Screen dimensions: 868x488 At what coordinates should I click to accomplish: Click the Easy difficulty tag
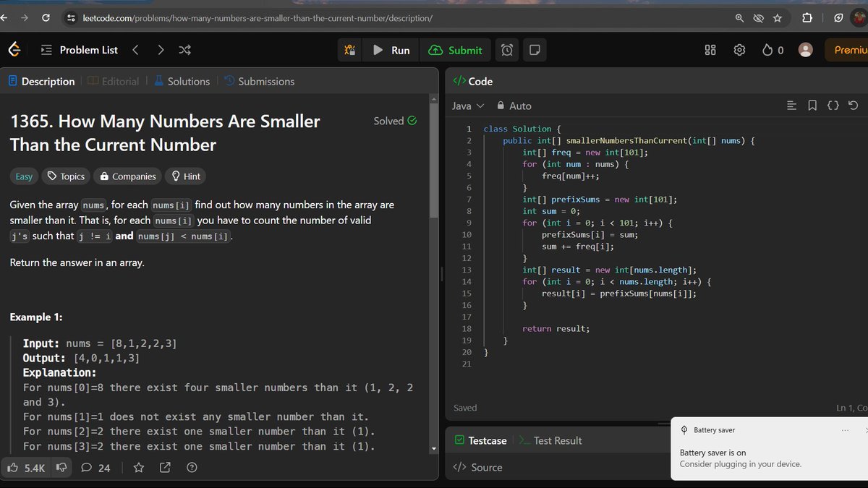24,176
